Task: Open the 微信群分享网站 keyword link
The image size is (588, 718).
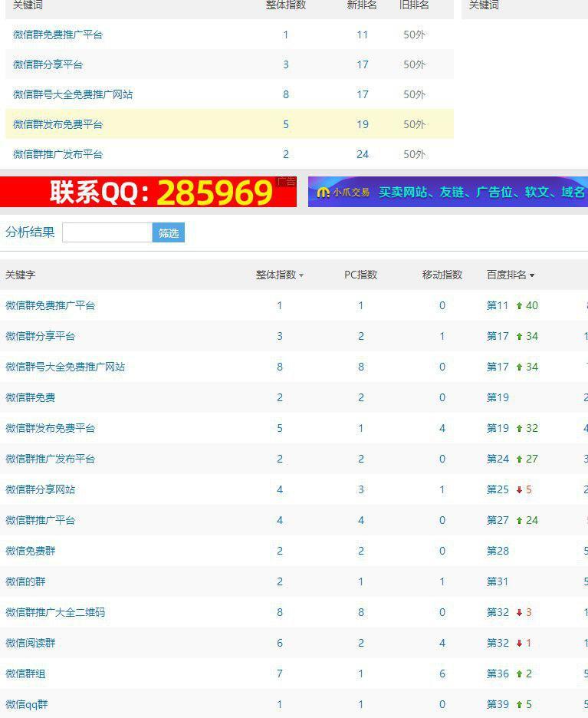Action: [40, 489]
